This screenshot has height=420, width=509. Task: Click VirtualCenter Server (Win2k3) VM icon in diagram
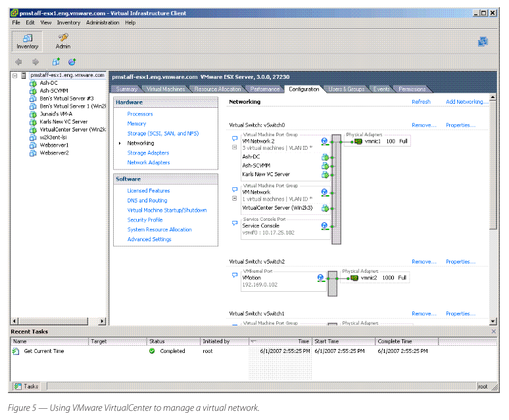pos(325,208)
